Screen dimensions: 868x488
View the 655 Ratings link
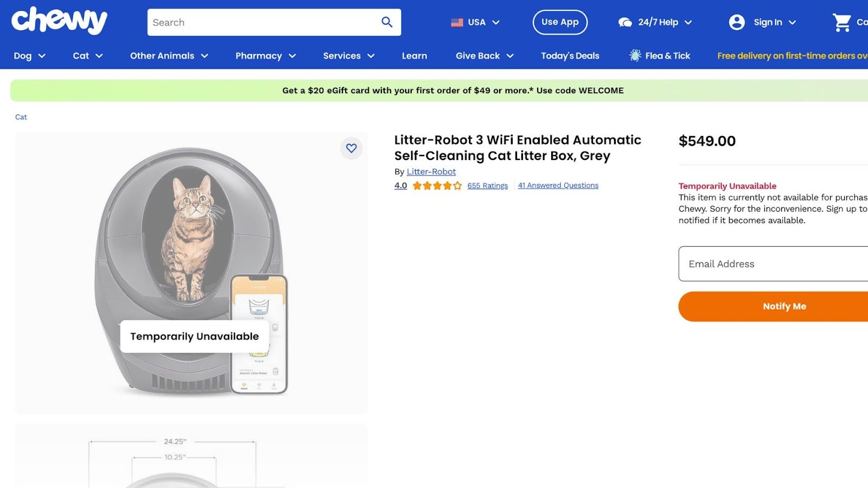[488, 185]
